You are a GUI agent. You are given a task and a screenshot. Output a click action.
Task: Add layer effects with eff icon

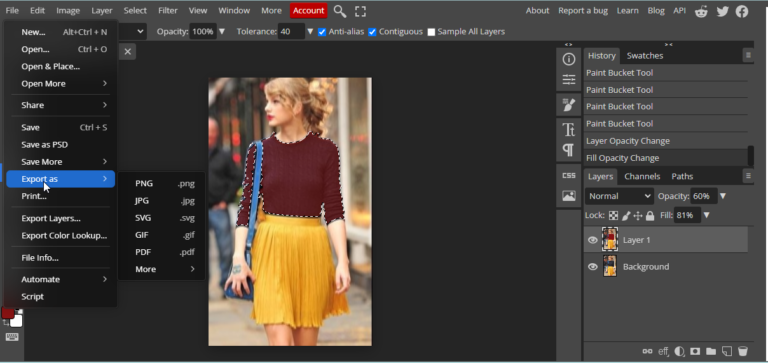pos(663,351)
